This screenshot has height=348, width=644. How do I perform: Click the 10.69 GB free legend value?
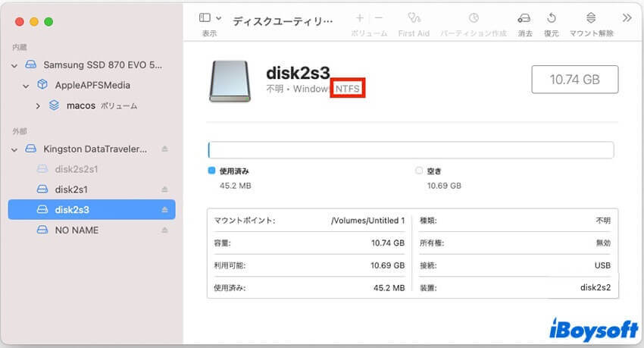click(444, 186)
